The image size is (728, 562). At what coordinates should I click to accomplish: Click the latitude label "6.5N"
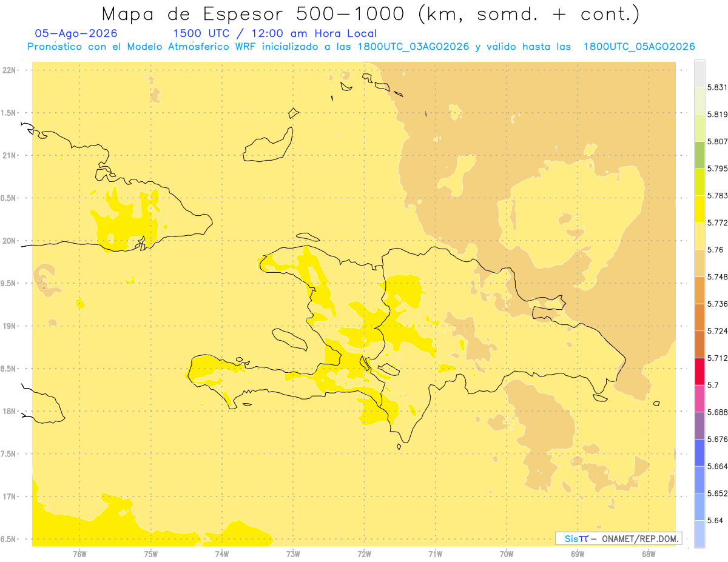coord(8,539)
